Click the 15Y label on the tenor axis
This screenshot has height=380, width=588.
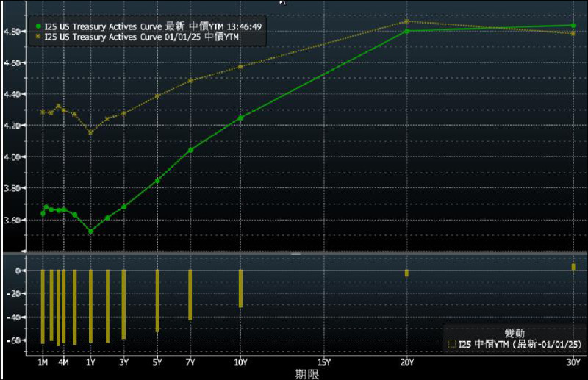click(323, 362)
